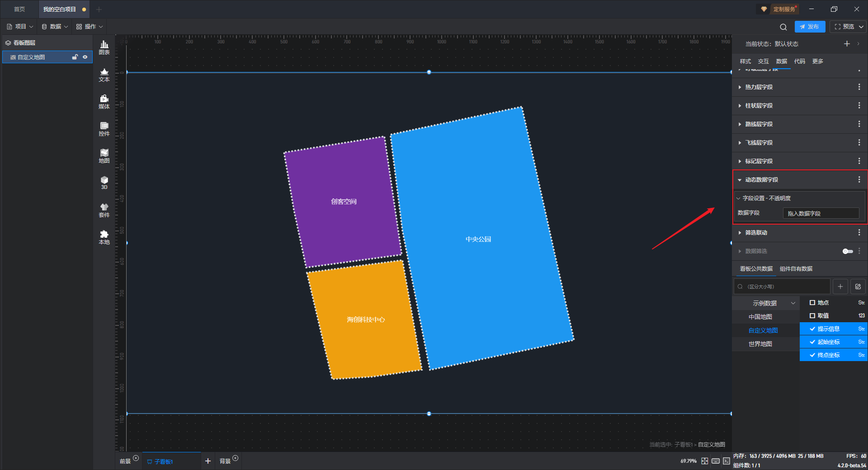Click the data search field (区分大小写)
868x470 pixels.
[x=782, y=287]
